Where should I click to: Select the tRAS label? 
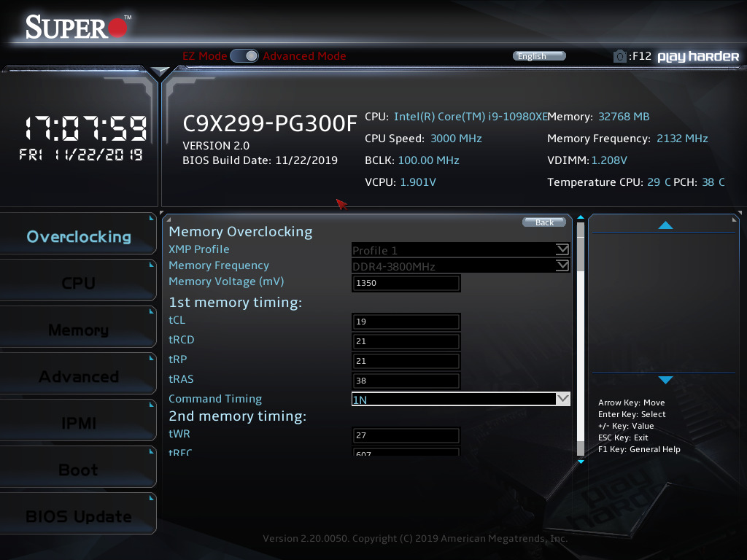[181, 379]
